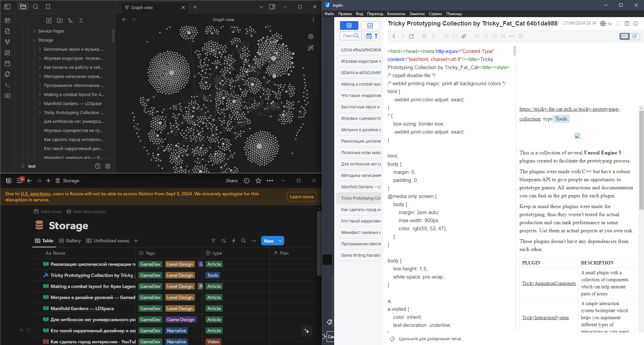Click Notion New button
Viewport: 644px width, 345px height.
[x=269, y=241]
